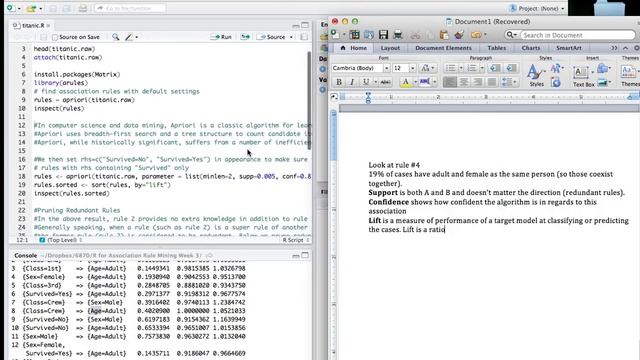Maximize the source editor pane
Image resolution: width=640 pixels, height=360 pixels.
pos(305,25)
